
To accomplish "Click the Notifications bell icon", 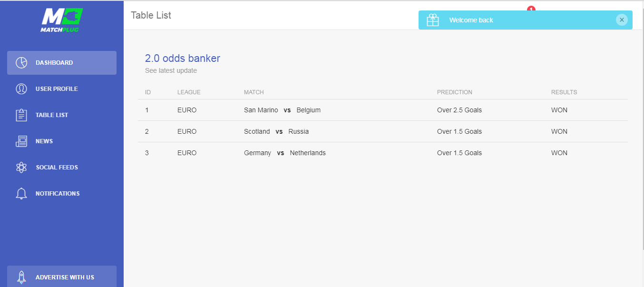I will [x=21, y=194].
